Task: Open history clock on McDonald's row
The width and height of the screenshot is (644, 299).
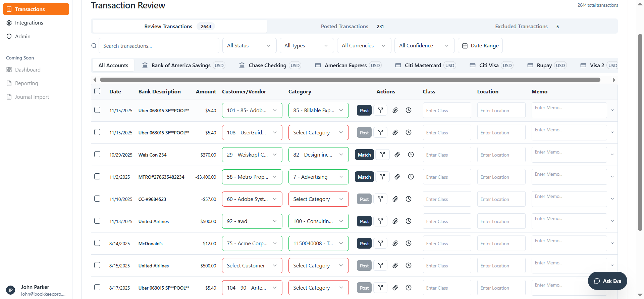Action: pos(409,243)
